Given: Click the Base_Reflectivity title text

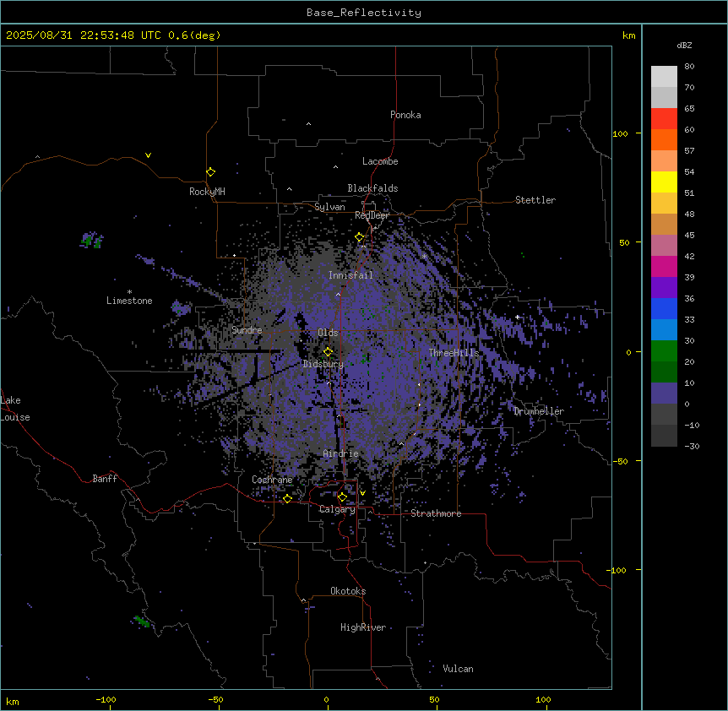Looking at the screenshot, I should coord(364,13).
